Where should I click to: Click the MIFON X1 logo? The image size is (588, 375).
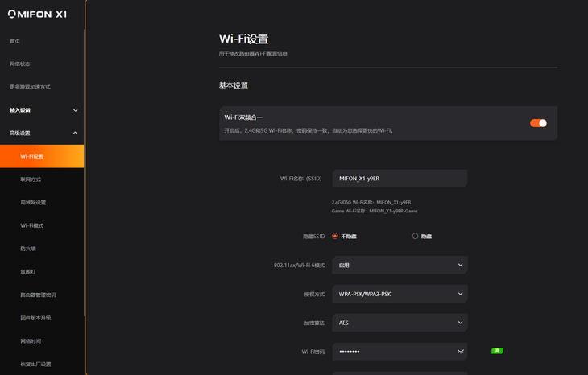[x=37, y=14]
